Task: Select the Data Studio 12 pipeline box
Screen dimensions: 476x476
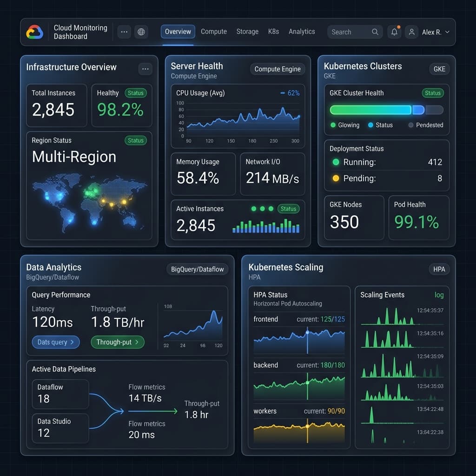Action: 60,428
